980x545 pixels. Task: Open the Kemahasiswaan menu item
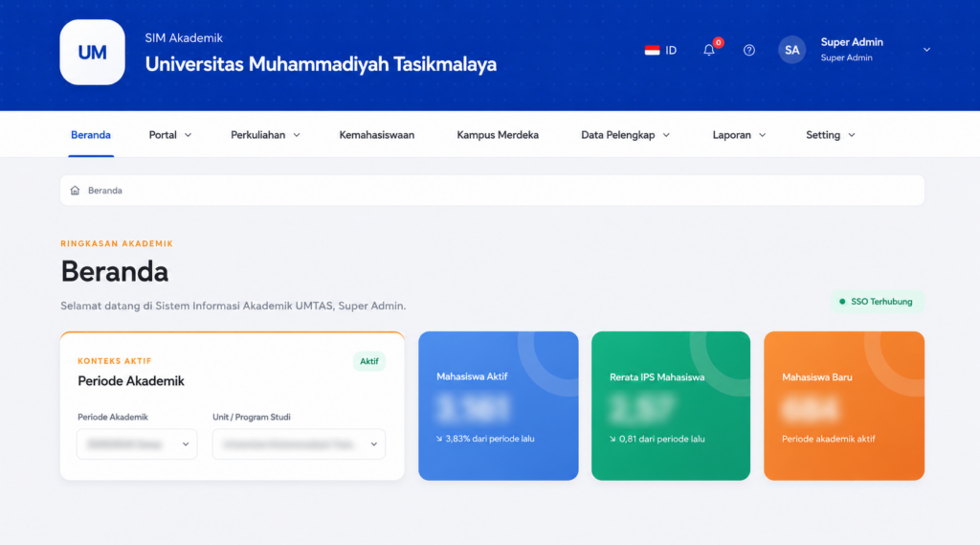click(x=377, y=134)
